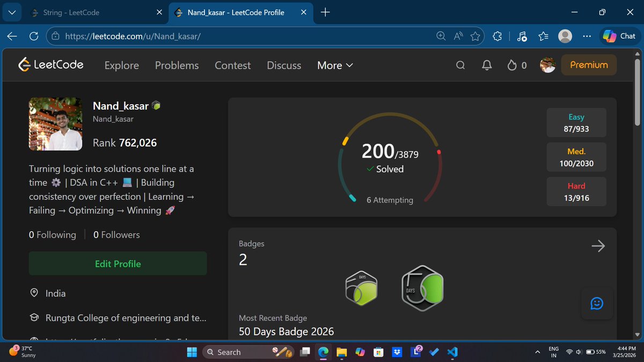Viewport: 644px width, 362px height.
Task: Go to Explore in the navbar
Action: [x=121, y=65]
